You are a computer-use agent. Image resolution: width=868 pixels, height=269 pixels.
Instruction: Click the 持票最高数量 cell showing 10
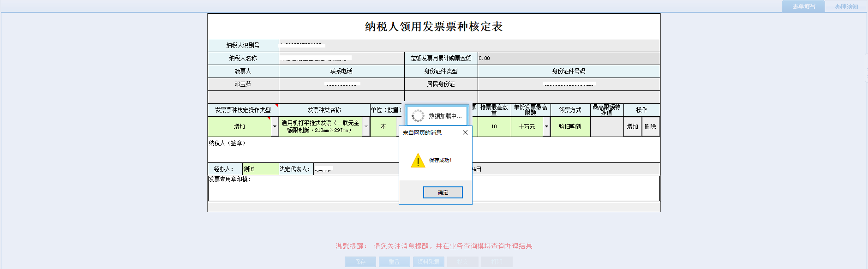click(x=494, y=126)
